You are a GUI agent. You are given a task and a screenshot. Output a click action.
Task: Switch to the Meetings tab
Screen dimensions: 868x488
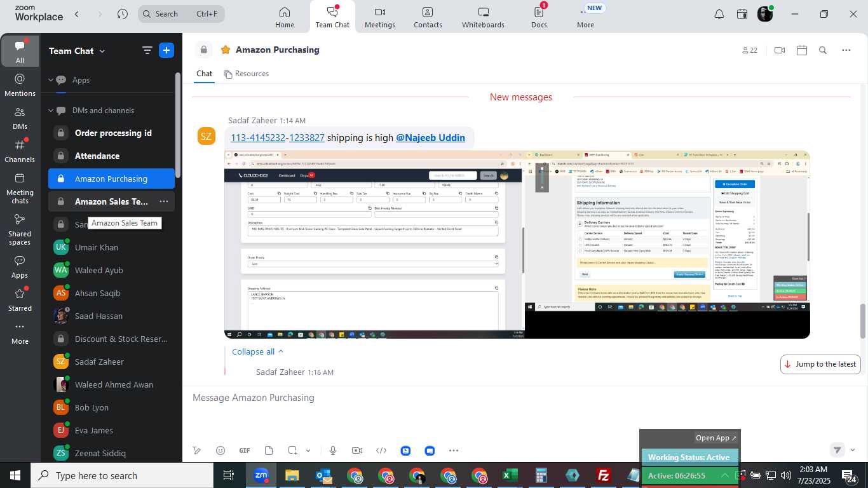[380, 17]
